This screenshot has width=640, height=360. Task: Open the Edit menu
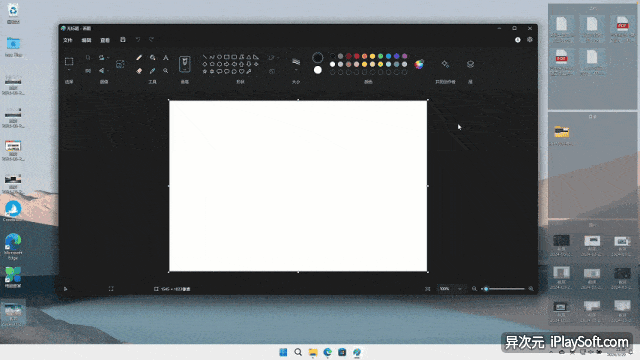[x=86, y=40]
